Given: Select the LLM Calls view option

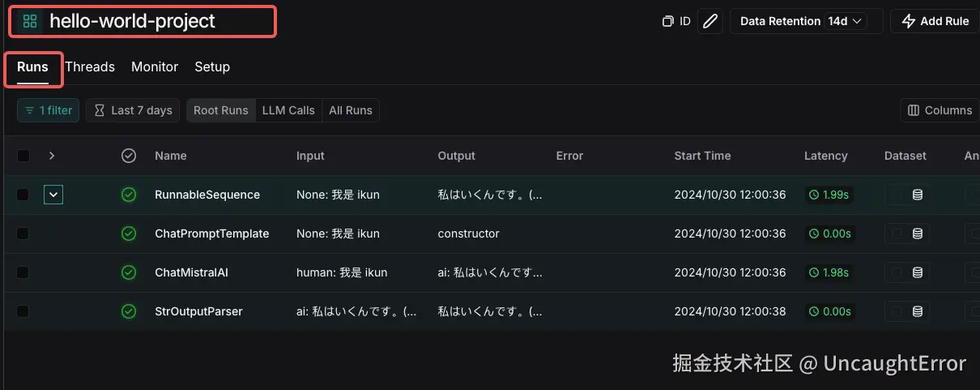Looking at the screenshot, I should click(288, 110).
